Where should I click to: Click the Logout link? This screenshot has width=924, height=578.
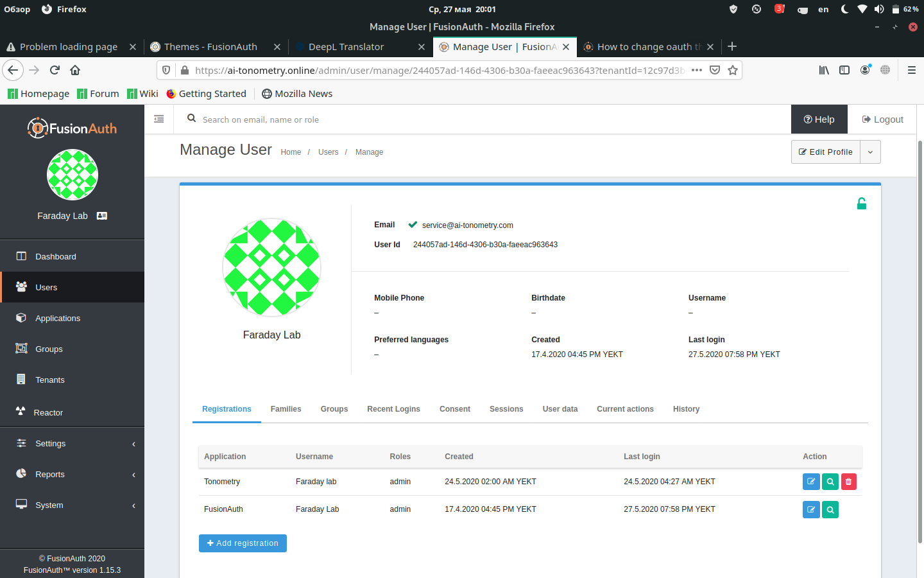882,119
